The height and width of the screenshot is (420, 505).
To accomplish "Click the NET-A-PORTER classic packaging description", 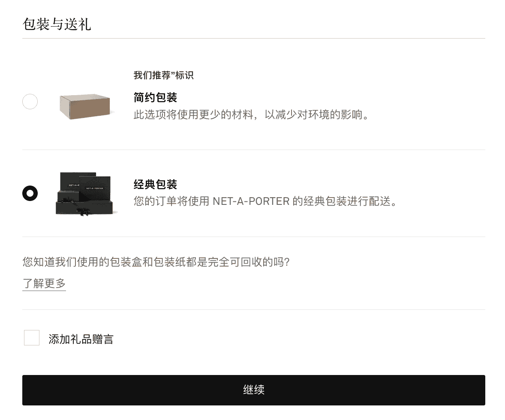I will (x=266, y=201).
